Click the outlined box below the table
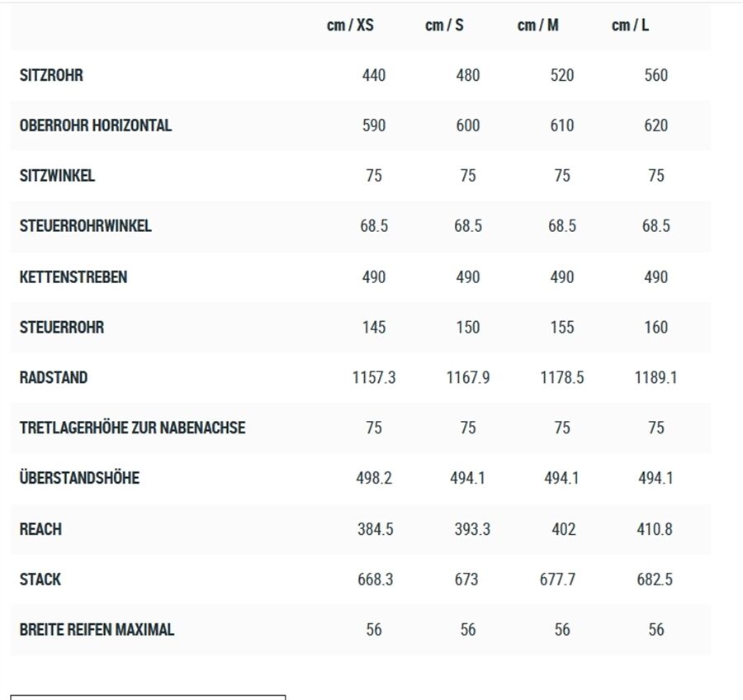This screenshot has height=700, width=743. point(149,698)
